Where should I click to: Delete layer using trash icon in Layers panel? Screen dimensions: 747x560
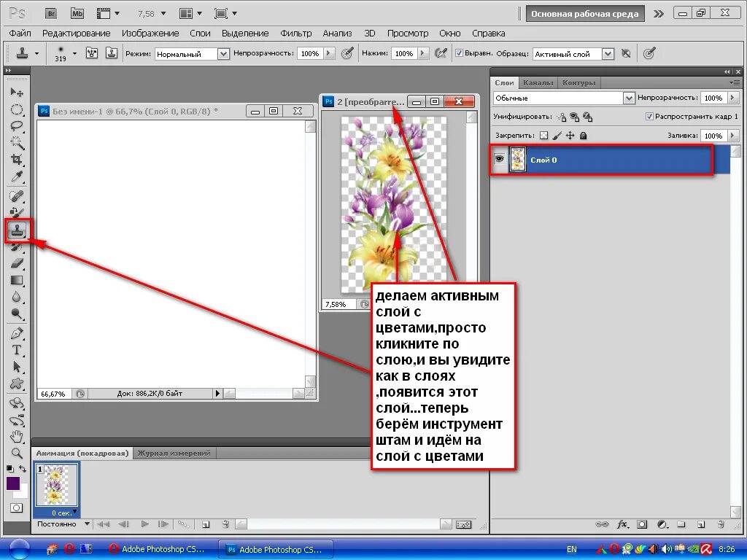point(721,524)
